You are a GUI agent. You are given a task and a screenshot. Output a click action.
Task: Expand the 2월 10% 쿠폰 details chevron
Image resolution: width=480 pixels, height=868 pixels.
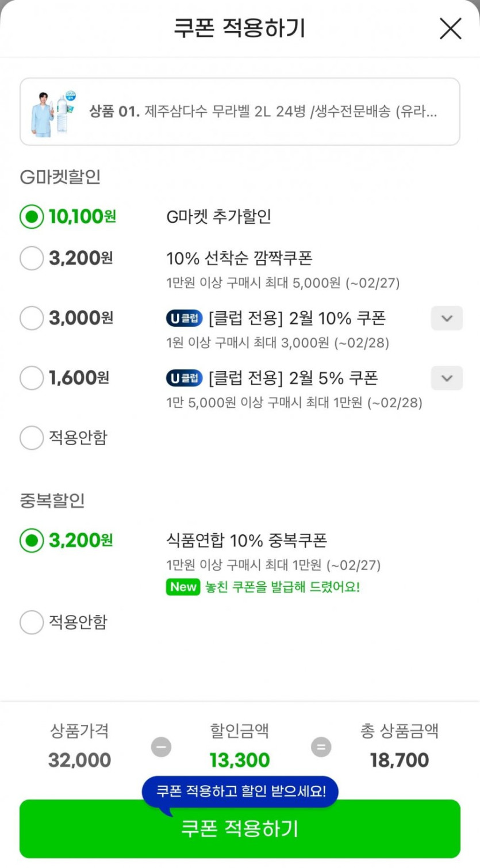[x=447, y=318]
